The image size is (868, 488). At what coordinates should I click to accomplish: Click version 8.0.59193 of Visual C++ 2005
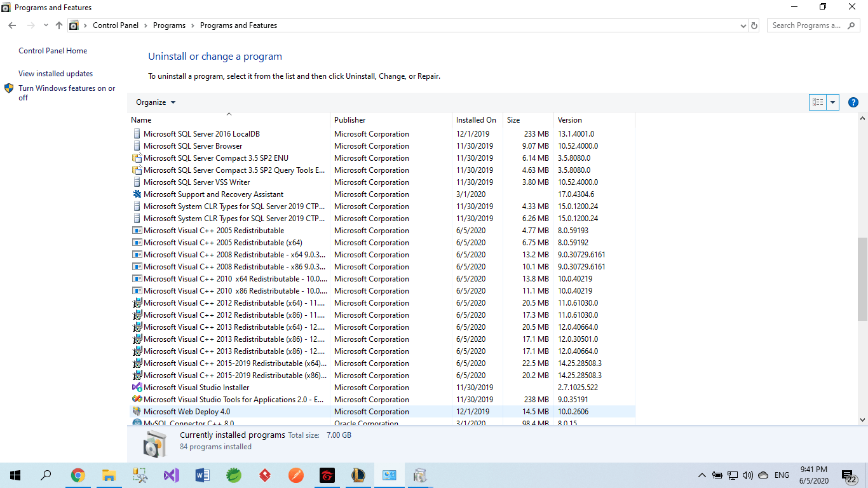point(573,231)
